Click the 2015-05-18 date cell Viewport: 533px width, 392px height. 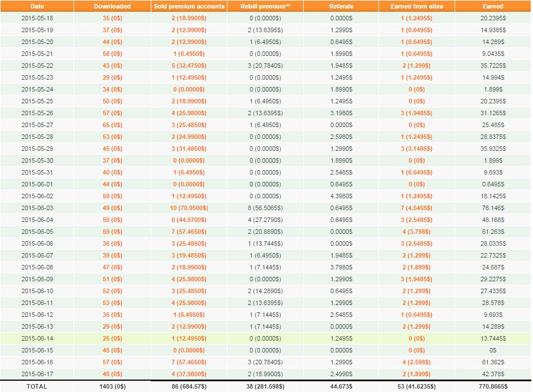tap(37, 18)
